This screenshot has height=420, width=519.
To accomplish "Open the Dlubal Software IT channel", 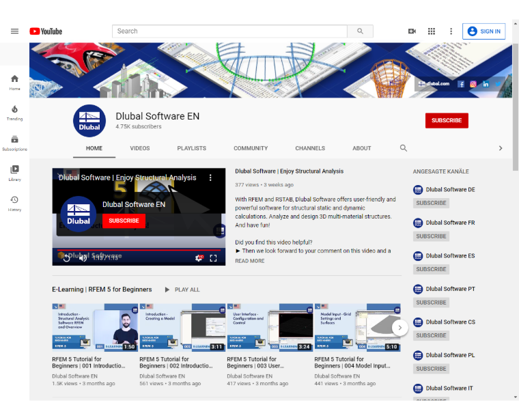I will pyautogui.click(x=449, y=388).
